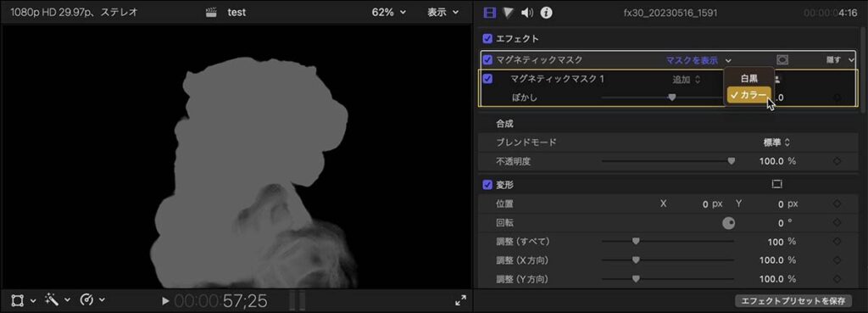Screen dimensions: 868x313
Task: Toggle the エフェクト checkbox
Action: point(487,39)
